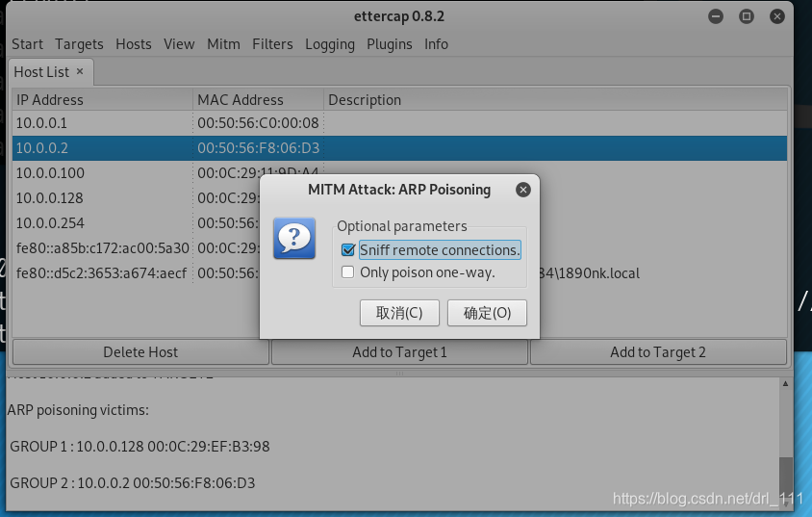This screenshot has height=517, width=812.
Task: Click the Delete Host button
Action: 140,352
